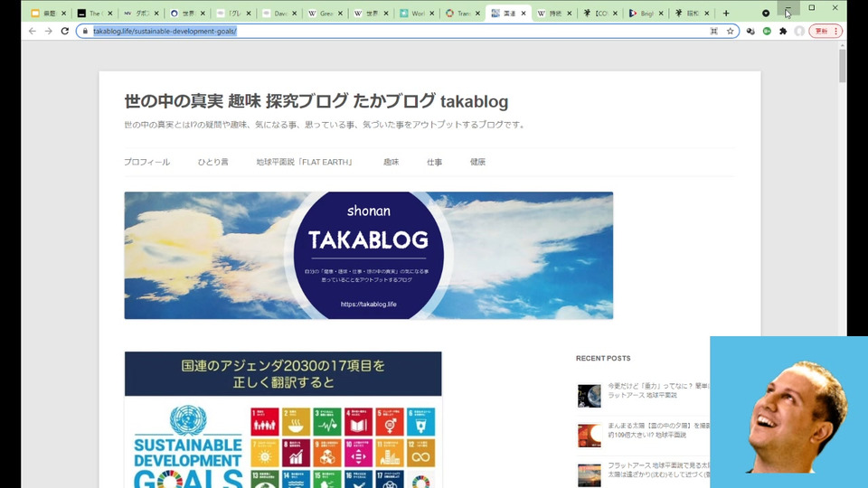Open the QR/translate icon in address bar

pyautogui.click(x=714, y=31)
